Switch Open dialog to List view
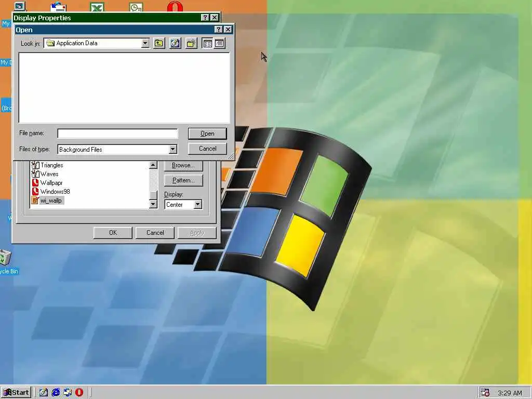532x399 pixels. point(207,43)
